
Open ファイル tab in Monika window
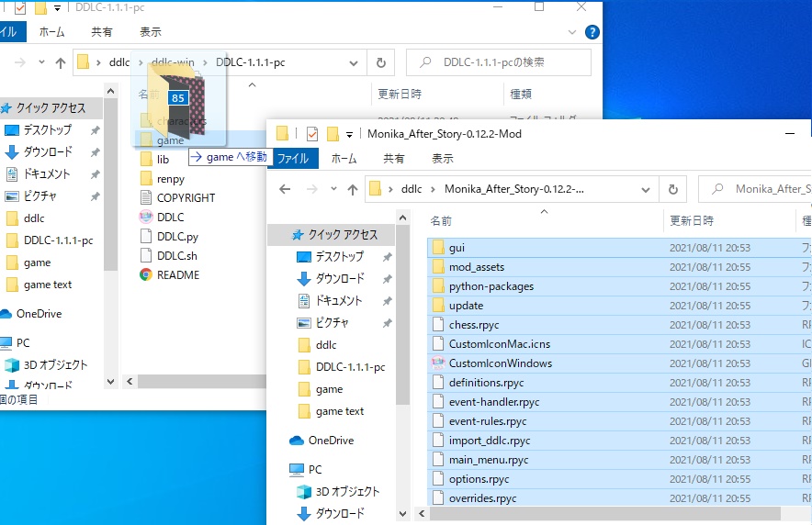coord(293,158)
